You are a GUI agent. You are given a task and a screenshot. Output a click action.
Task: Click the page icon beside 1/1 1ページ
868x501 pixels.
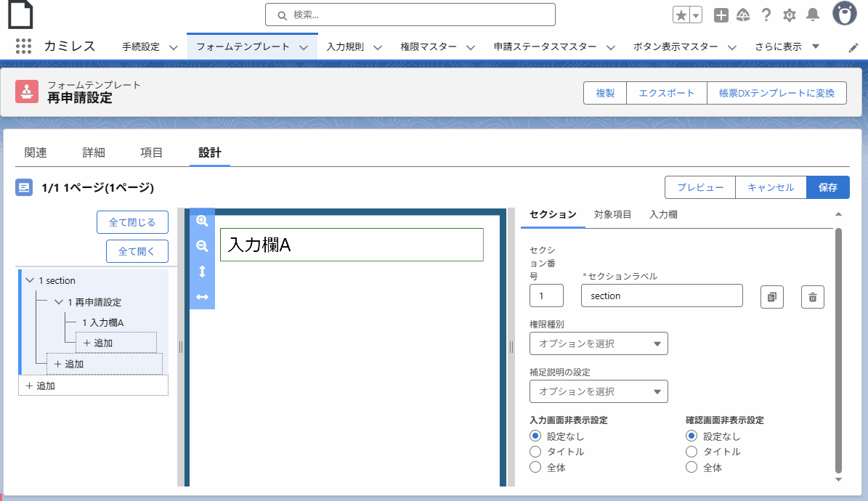(x=24, y=187)
